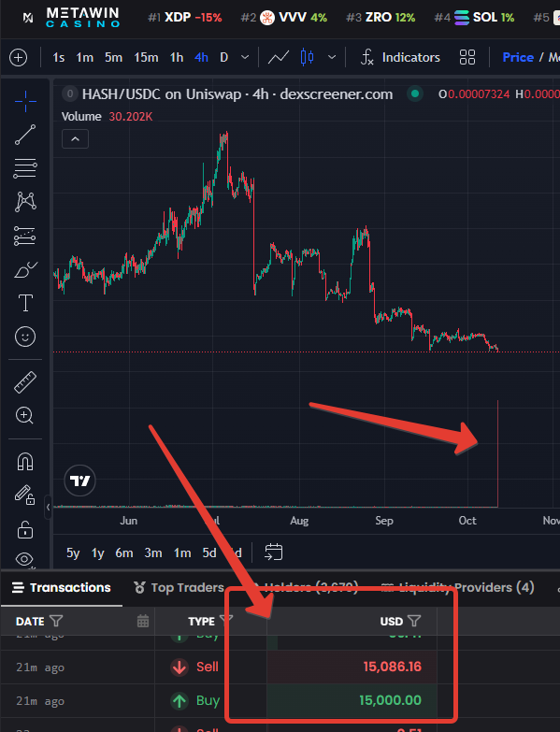This screenshot has width=560, height=732.
Task: Select the ruler measure tool
Action: pyautogui.click(x=25, y=381)
